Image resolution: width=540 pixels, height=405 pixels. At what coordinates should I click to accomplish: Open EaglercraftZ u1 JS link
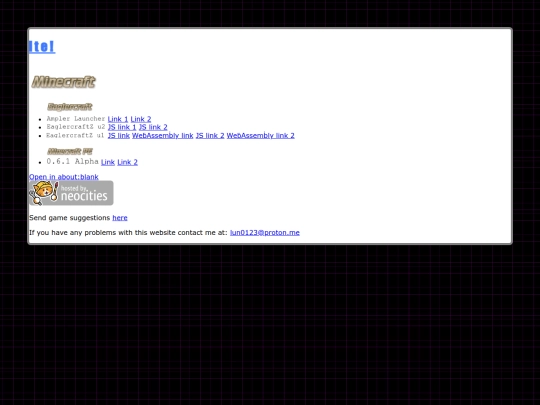(119, 135)
